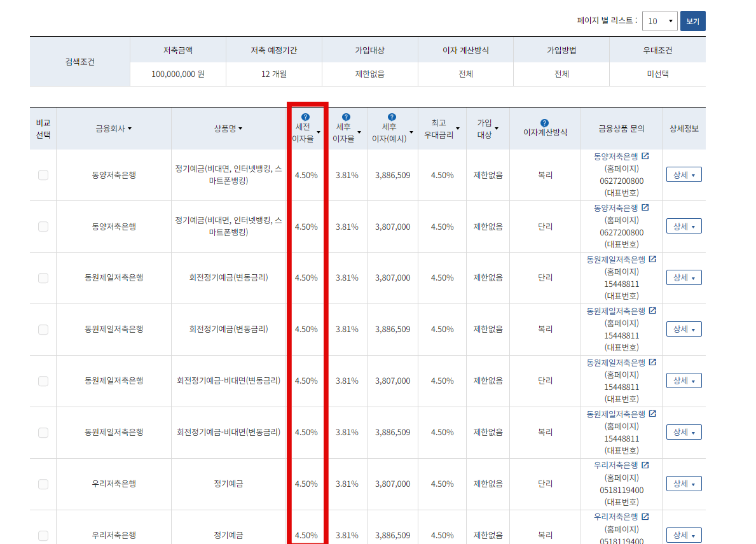Click external link icon in 회전정기예금(변동금리) 단리 row
Image resolution: width=756 pixels, height=544 pixels.
(652, 259)
